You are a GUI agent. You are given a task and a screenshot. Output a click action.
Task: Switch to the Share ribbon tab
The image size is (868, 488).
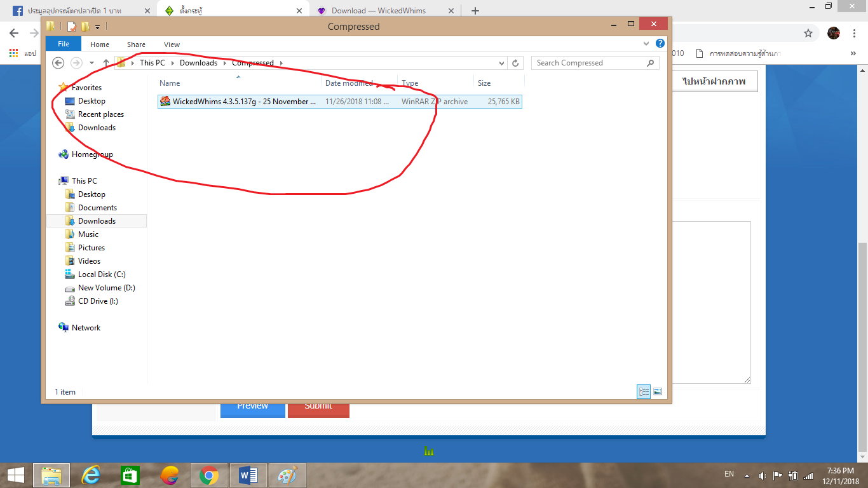pos(136,44)
